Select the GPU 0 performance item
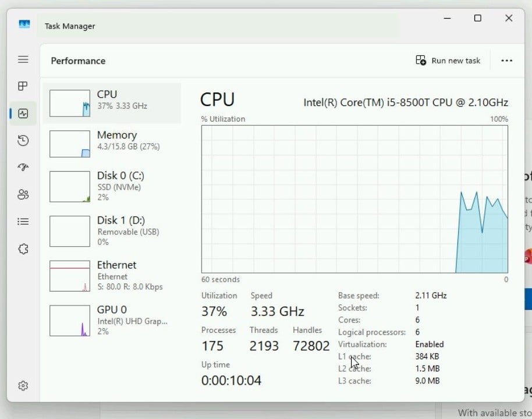 tap(112, 321)
